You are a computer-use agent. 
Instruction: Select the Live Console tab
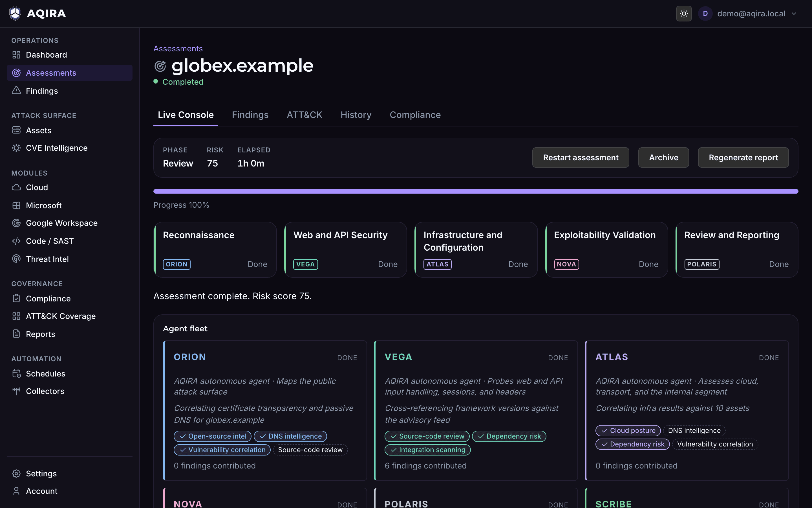(186, 115)
